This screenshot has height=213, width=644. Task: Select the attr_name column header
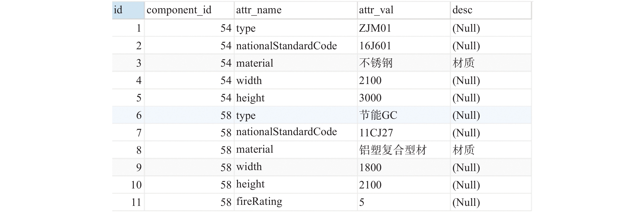point(296,10)
